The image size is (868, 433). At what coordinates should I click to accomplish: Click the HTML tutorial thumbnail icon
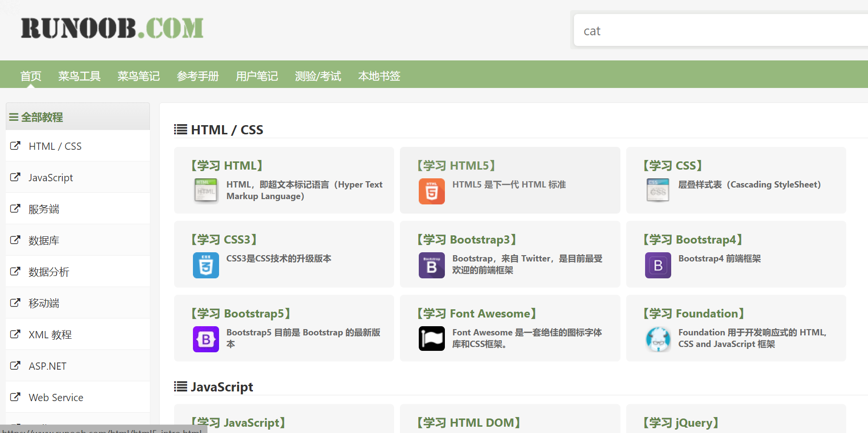(x=206, y=191)
